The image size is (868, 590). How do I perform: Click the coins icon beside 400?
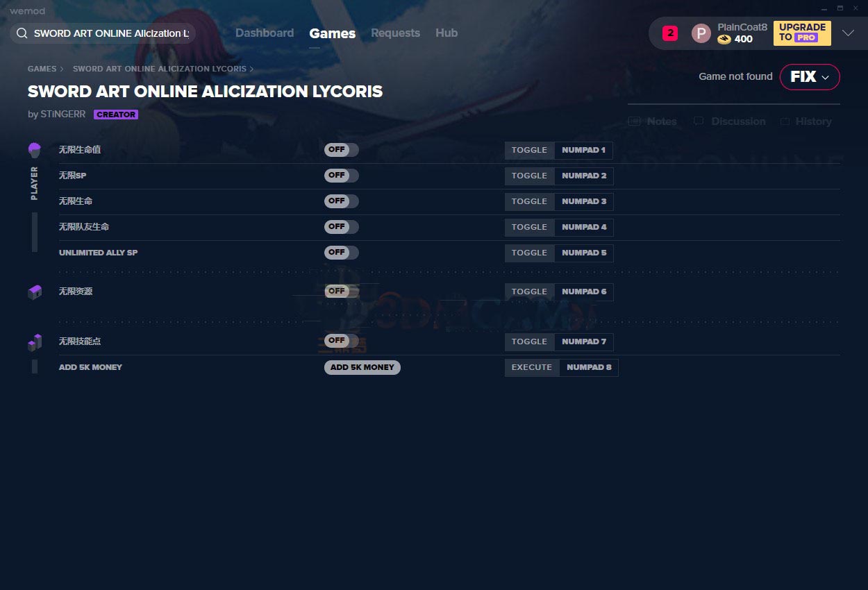724,40
